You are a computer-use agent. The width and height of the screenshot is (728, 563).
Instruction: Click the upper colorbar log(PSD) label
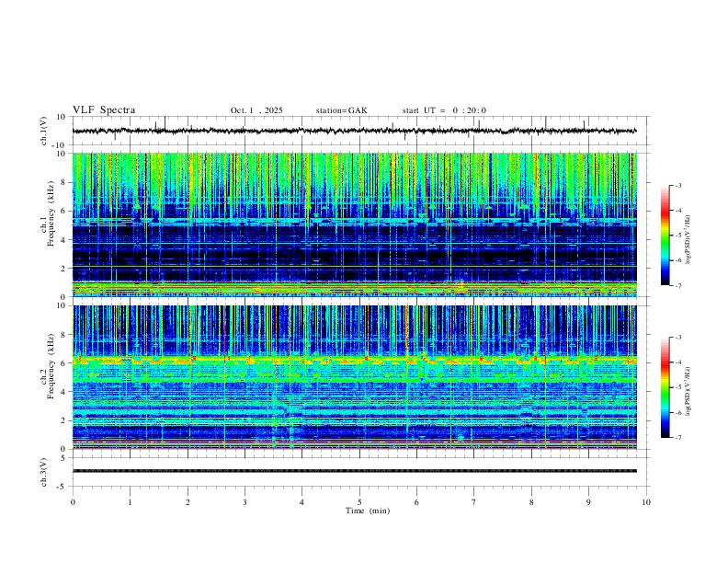tap(688, 239)
